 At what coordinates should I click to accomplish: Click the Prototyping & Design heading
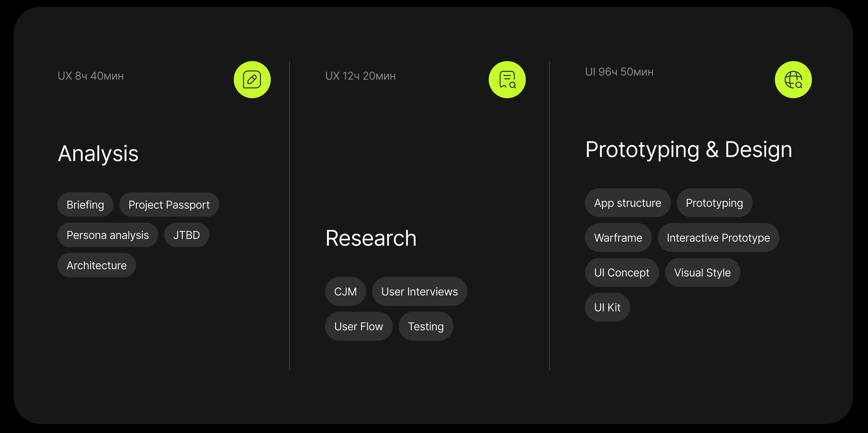click(688, 149)
